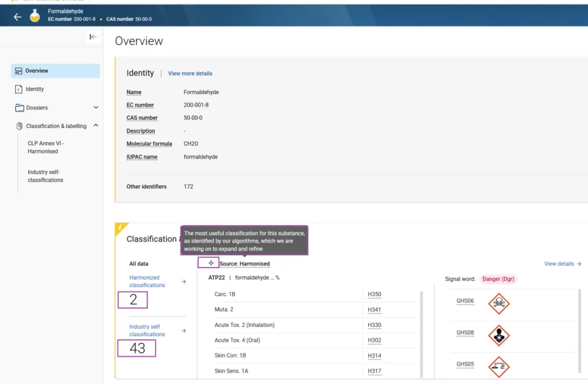Click the sparkle icon beside Source: Harmonised
This screenshot has height=384, width=588.
211,263
